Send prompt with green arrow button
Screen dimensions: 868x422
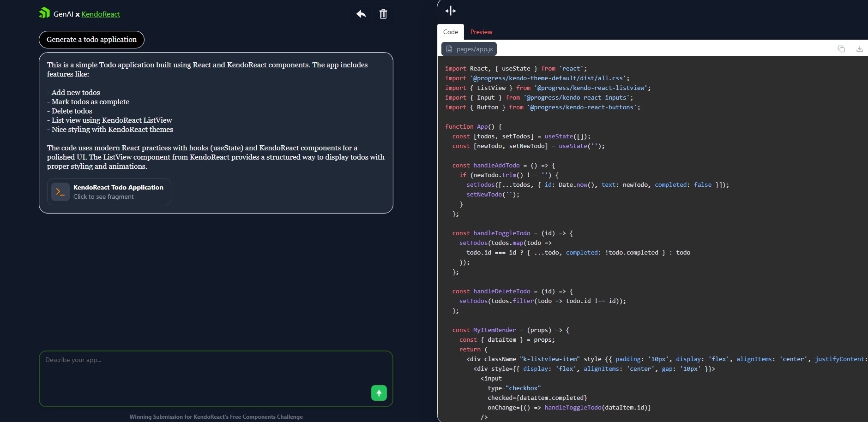pos(379,393)
